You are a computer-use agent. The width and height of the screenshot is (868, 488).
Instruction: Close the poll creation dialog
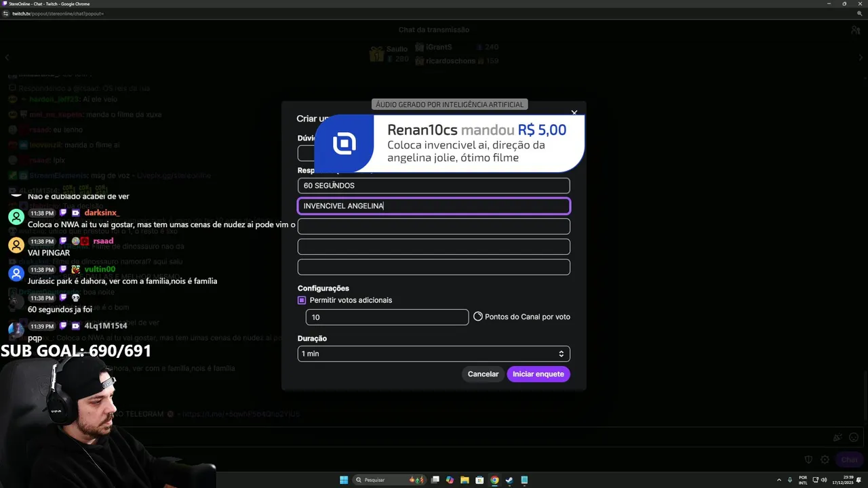tap(574, 113)
